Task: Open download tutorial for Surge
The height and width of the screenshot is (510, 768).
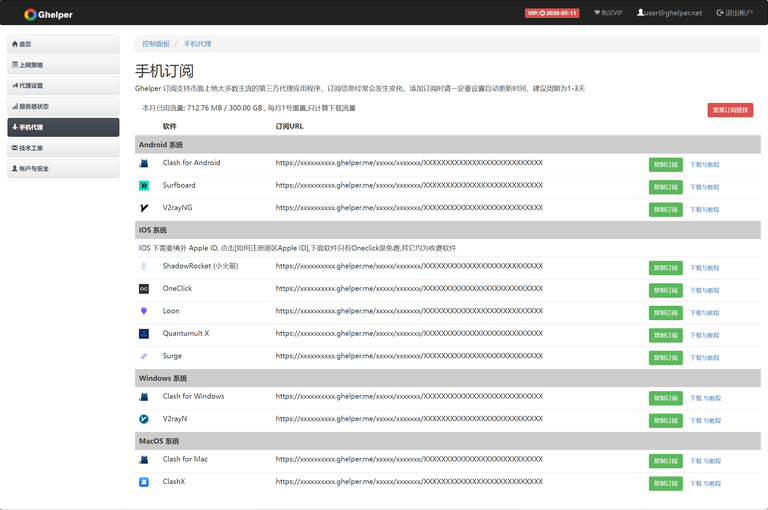Action: [704, 358]
